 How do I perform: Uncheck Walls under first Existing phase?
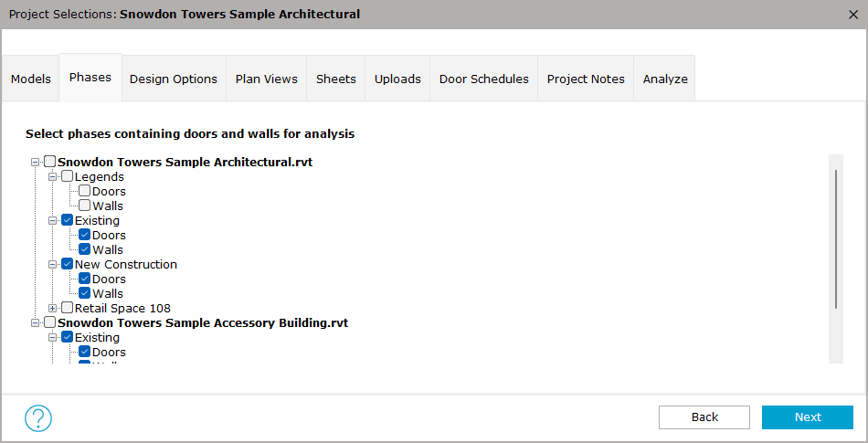tap(85, 248)
